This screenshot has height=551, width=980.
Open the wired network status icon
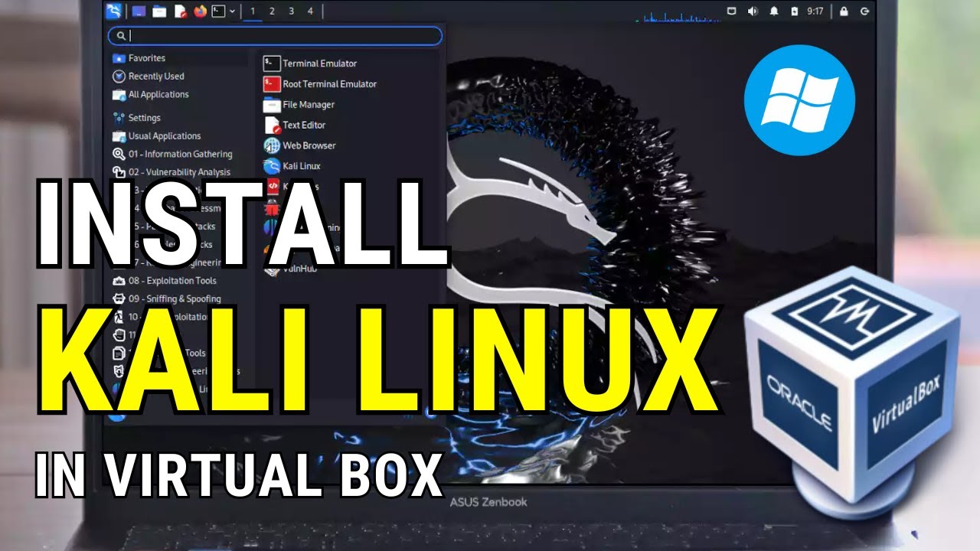pyautogui.click(x=731, y=11)
